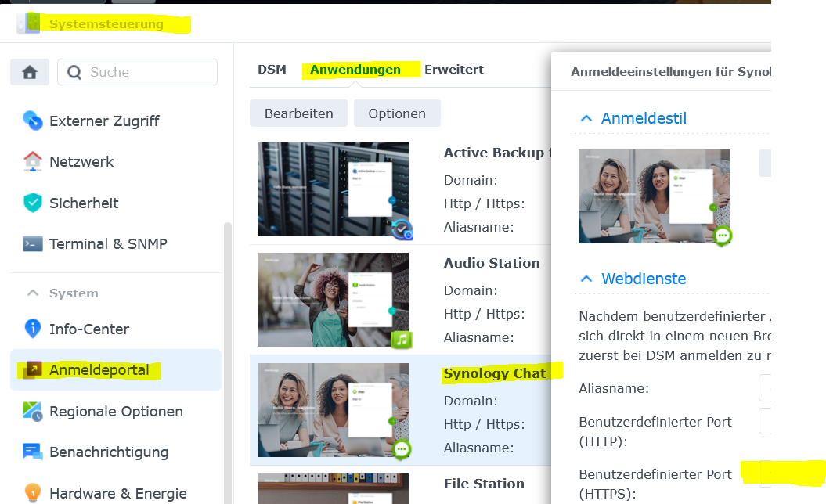Click the Anmeldeportal icon
Screen dimensions: 826x504
[33, 369]
